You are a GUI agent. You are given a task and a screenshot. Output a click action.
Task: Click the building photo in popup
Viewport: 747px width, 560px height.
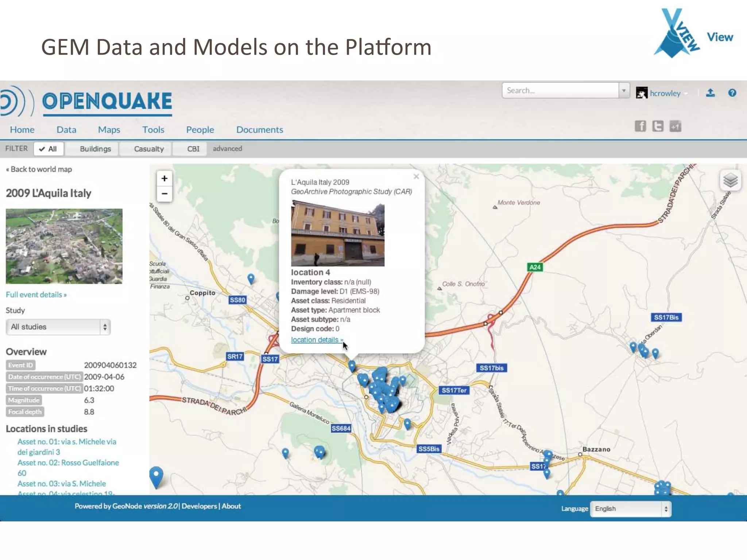pyautogui.click(x=338, y=233)
